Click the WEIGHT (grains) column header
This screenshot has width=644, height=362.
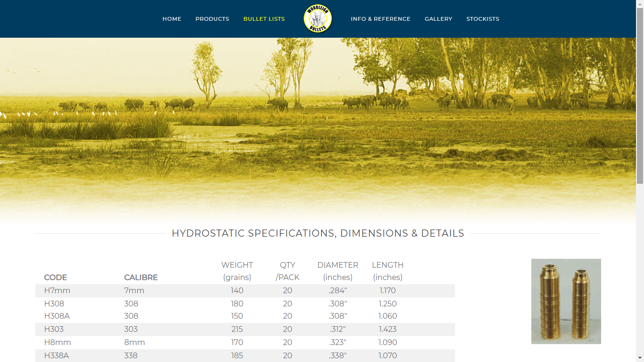pyautogui.click(x=237, y=271)
